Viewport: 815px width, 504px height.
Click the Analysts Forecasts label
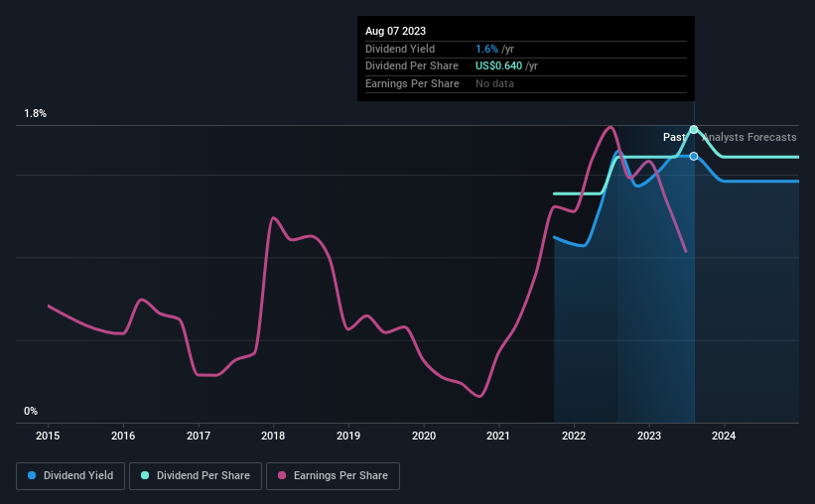coord(749,137)
